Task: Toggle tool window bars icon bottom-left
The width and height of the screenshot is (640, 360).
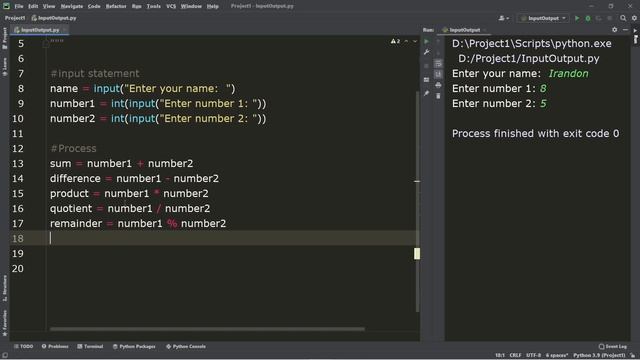Action: pyautogui.click(x=5, y=356)
